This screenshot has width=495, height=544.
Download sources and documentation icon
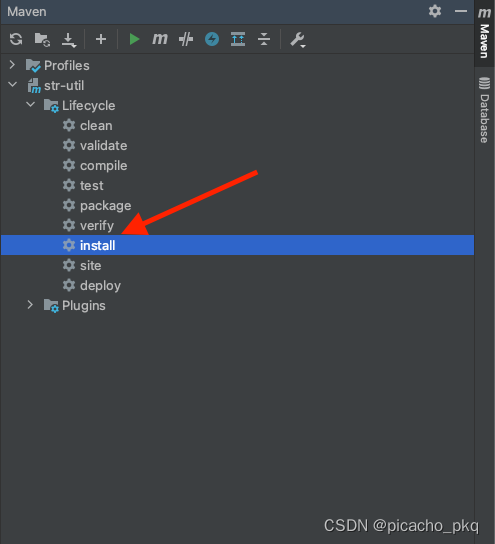tap(69, 40)
